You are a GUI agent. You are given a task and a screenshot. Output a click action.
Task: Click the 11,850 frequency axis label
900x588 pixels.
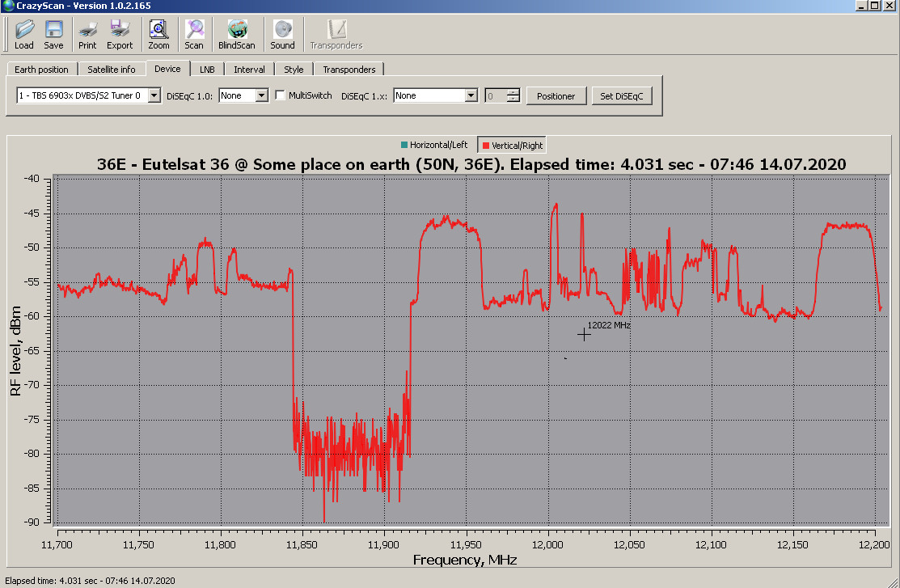pos(302,544)
